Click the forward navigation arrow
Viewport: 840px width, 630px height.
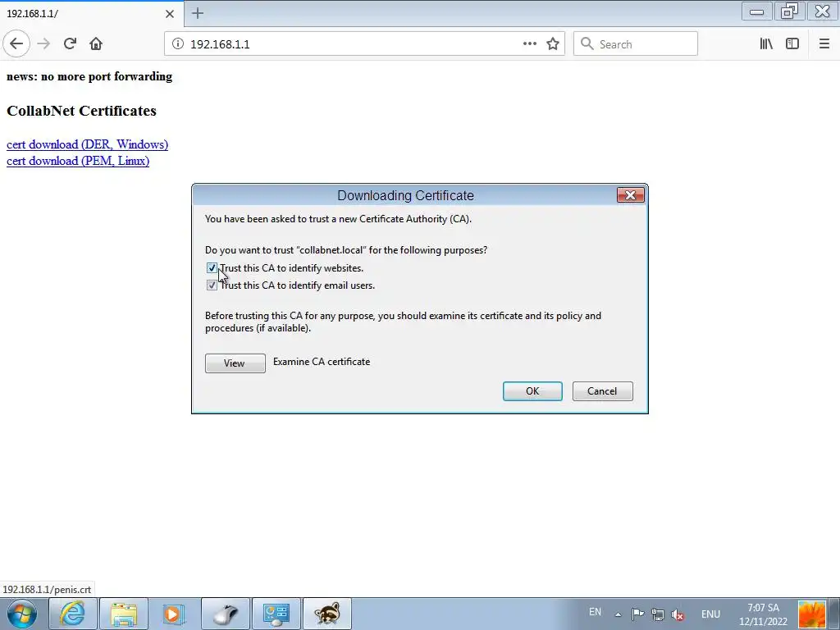tap(43, 44)
